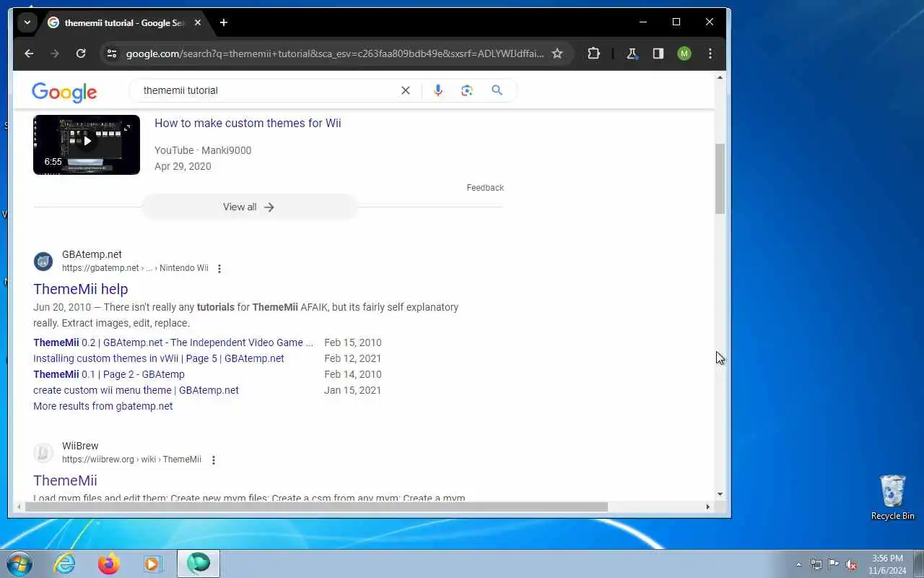Screen dimensions: 924x578
Task: Click the browser forward arrow
Action: tap(55, 53)
